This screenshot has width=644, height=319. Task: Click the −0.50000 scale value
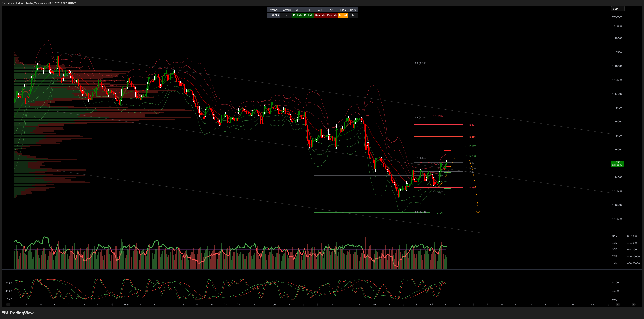pos(617,26)
